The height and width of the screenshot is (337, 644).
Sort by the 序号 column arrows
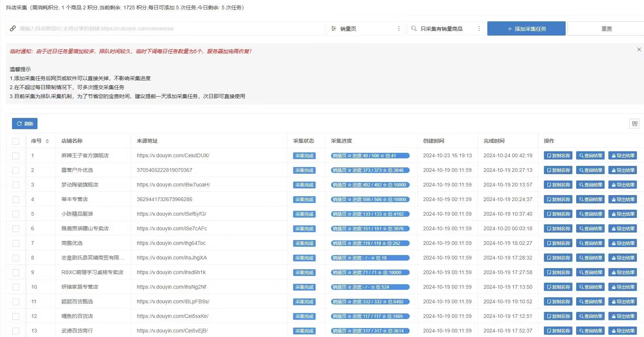tap(47, 141)
